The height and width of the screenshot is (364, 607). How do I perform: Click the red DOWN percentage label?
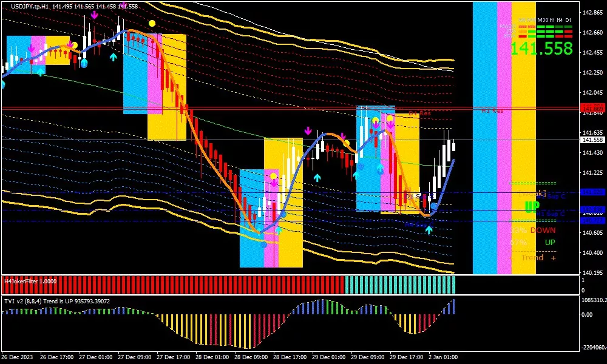pos(543,231)
